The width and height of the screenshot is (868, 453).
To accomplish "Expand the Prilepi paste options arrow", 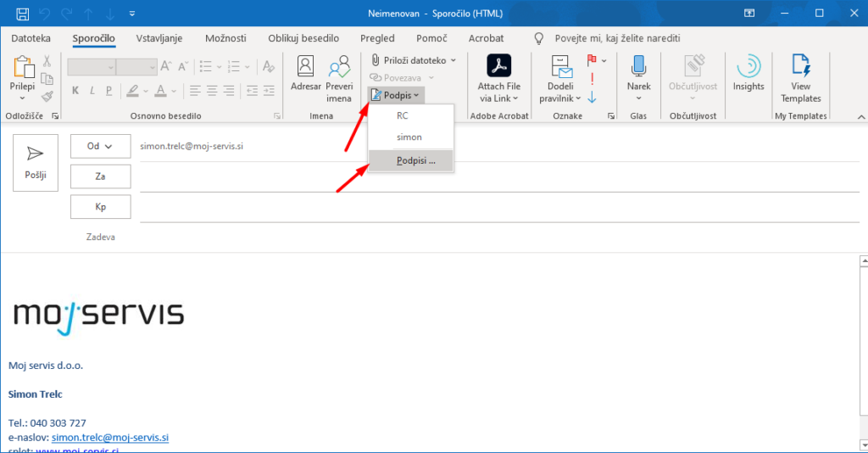I will click(x=23, y=98).
